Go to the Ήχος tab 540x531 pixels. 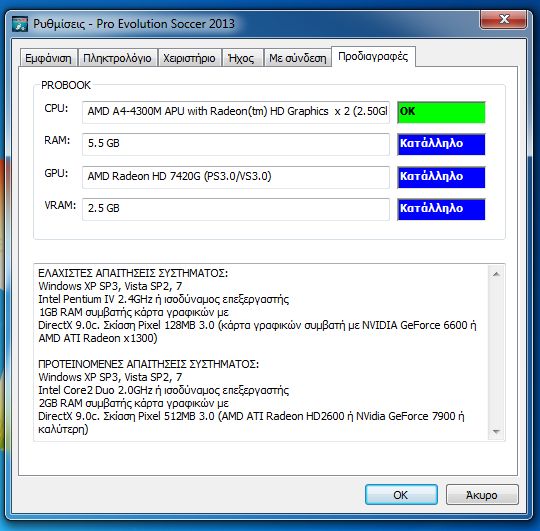point(242,58)
